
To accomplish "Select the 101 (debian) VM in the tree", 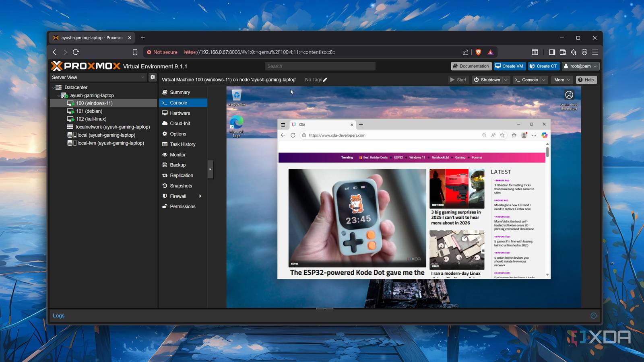I will [x=103, y=111].
